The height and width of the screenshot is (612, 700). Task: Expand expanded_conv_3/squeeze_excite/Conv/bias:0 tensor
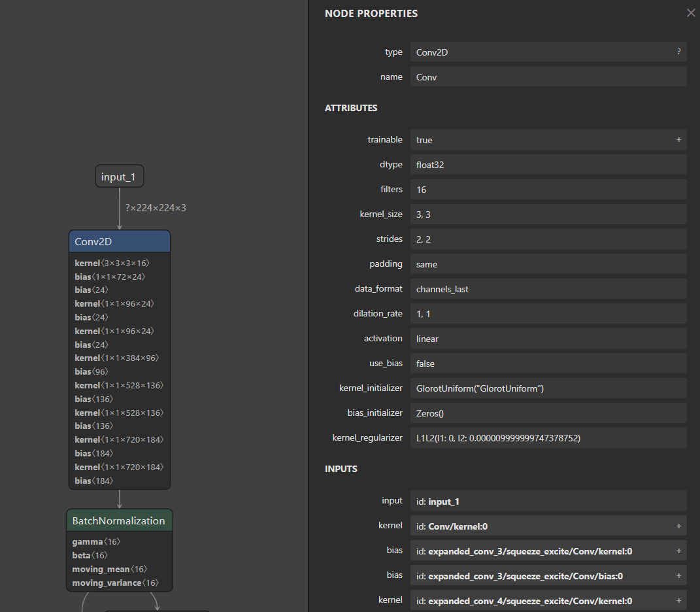tap(678, 575)
